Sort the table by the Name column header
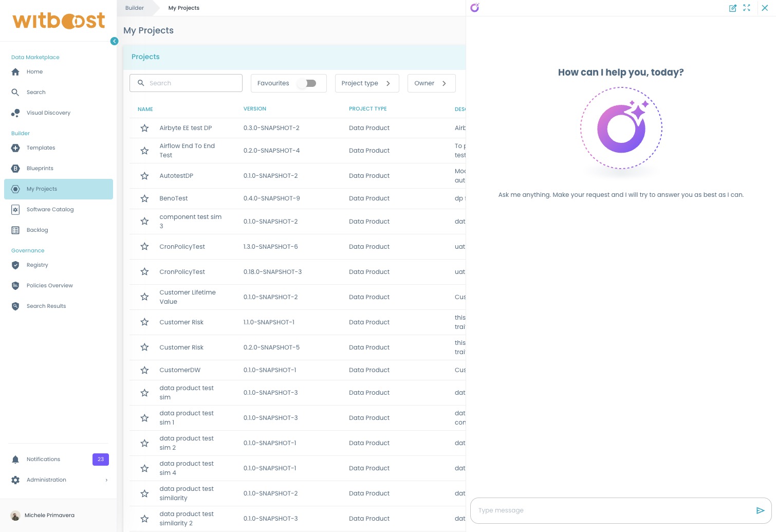This screenshot has height=532, width=776. (x=145, y=109)
